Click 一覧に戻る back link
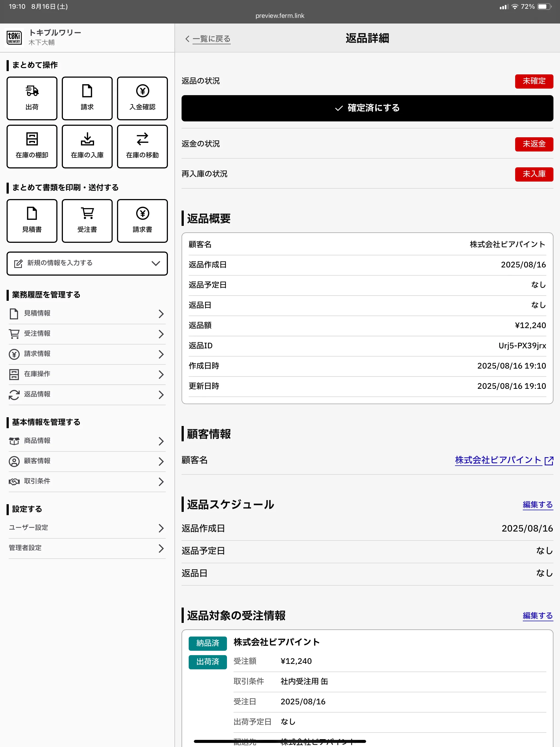The width and height of the screenshot is (560, 747). [x=211, y=39]
